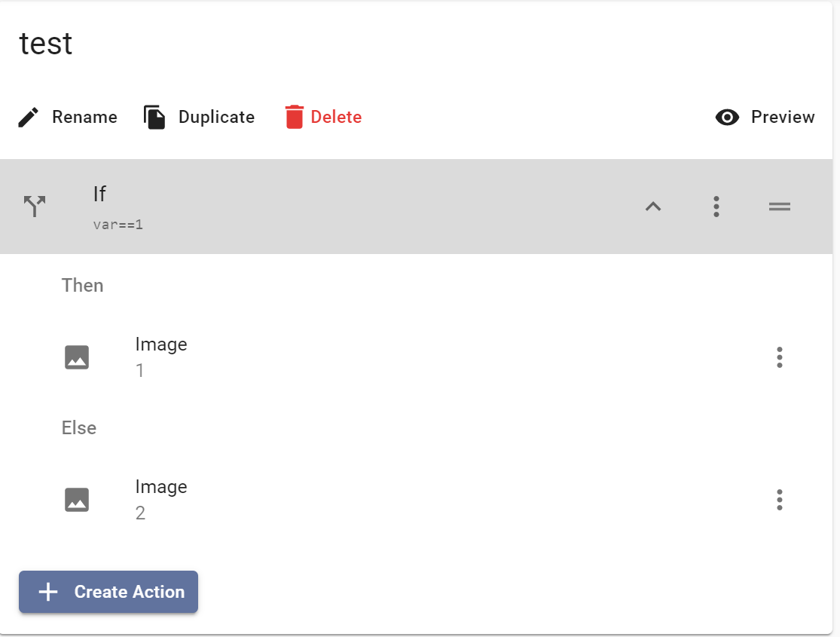The width and height of the screenshot is (840, 637).
Task: Click the Duplicate button label
Action: 216,117
